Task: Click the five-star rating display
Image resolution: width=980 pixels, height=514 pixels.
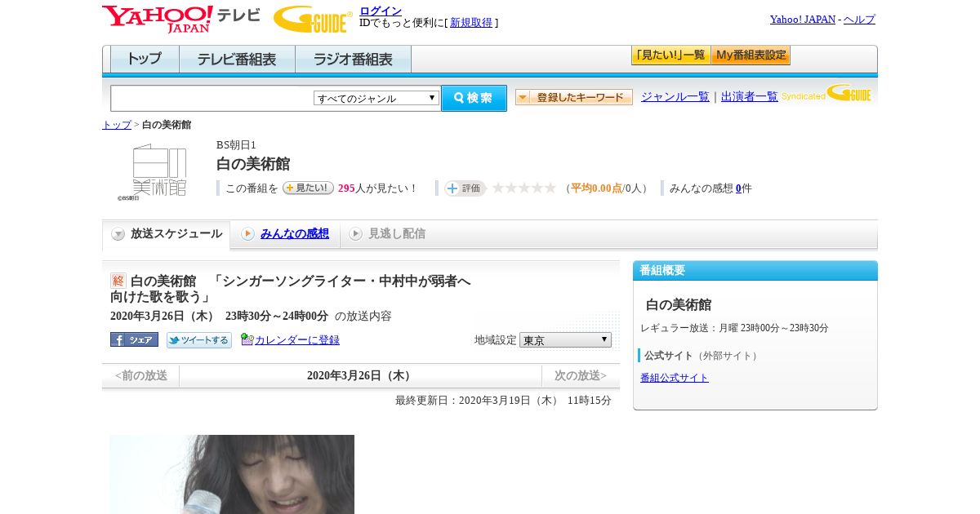Action: pyautogui.click(x=524, y=188)
